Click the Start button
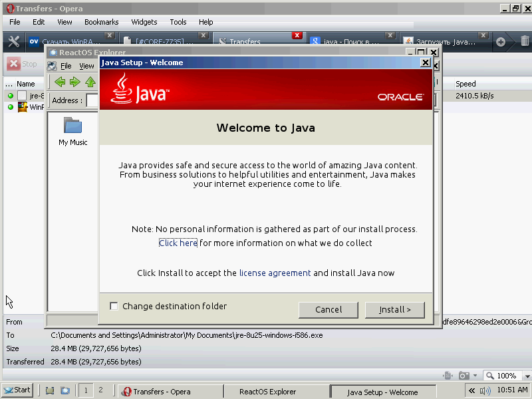The height and width of the screenshot is (399, 532). pyautogui.click(x=17, y=390)
